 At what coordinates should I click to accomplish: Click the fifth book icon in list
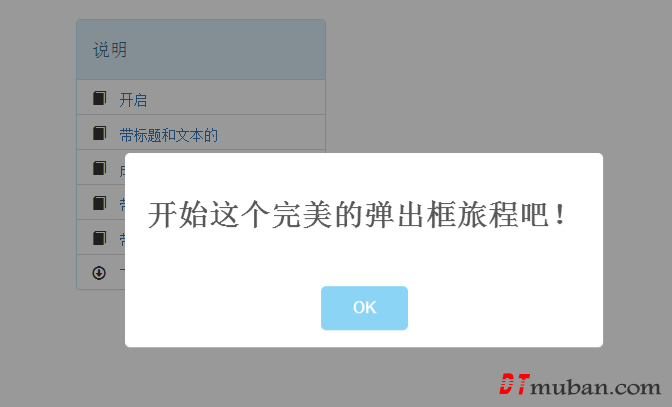point(99,238)
